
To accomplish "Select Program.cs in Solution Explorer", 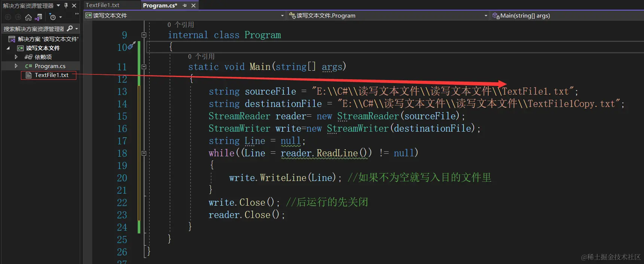I will coord(50,66).
